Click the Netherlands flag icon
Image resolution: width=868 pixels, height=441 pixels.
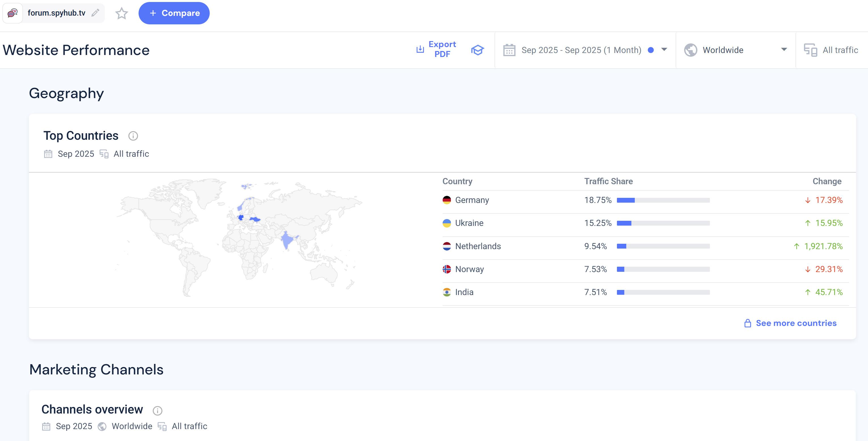[x=446, y=246]
